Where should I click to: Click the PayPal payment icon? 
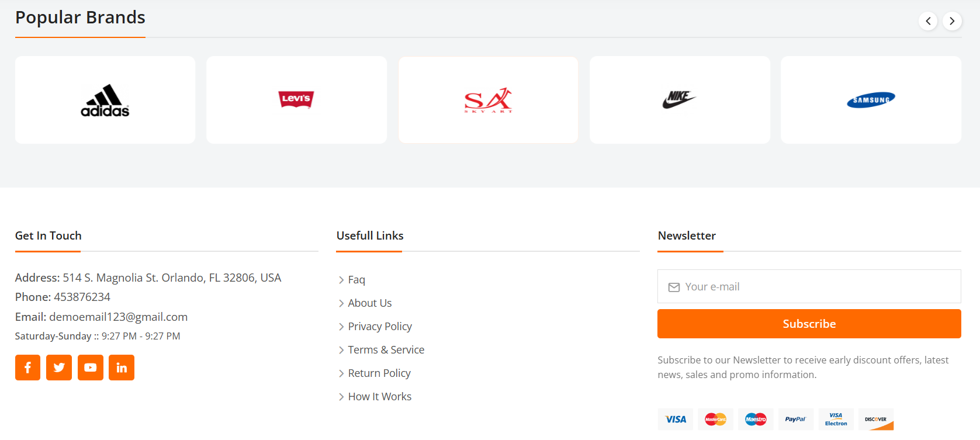click(x=795, y=420)
